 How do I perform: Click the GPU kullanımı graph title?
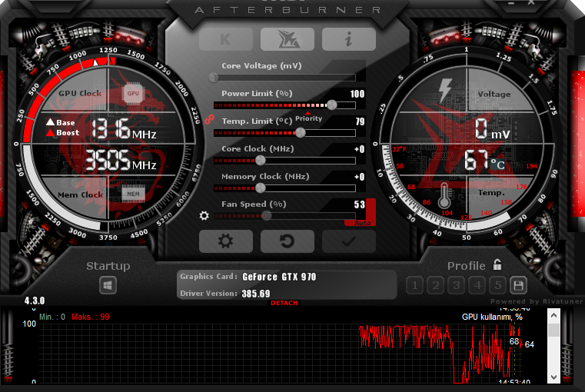pyautogui.click(x=492, y=317)
